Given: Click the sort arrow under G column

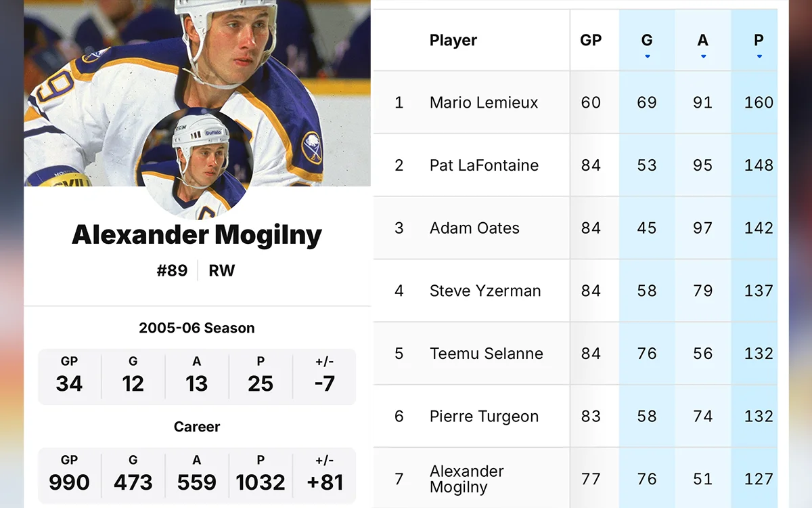Looking at the screenshot, I should coord(647,56).
